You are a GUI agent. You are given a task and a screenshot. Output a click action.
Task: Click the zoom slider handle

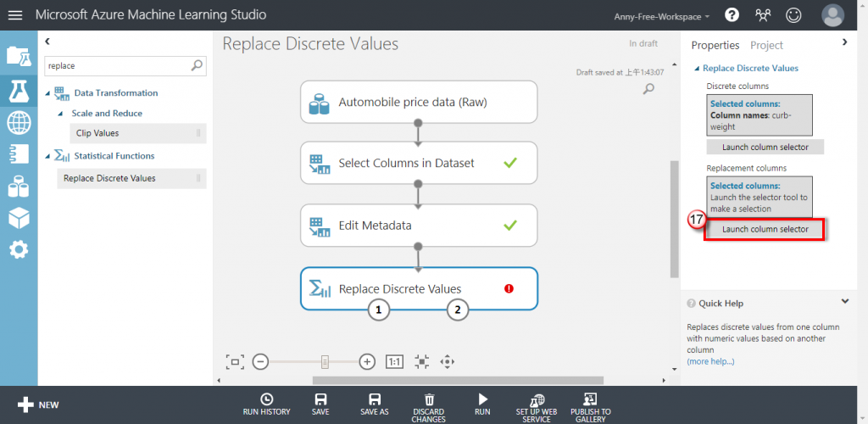tap(325, 362)
